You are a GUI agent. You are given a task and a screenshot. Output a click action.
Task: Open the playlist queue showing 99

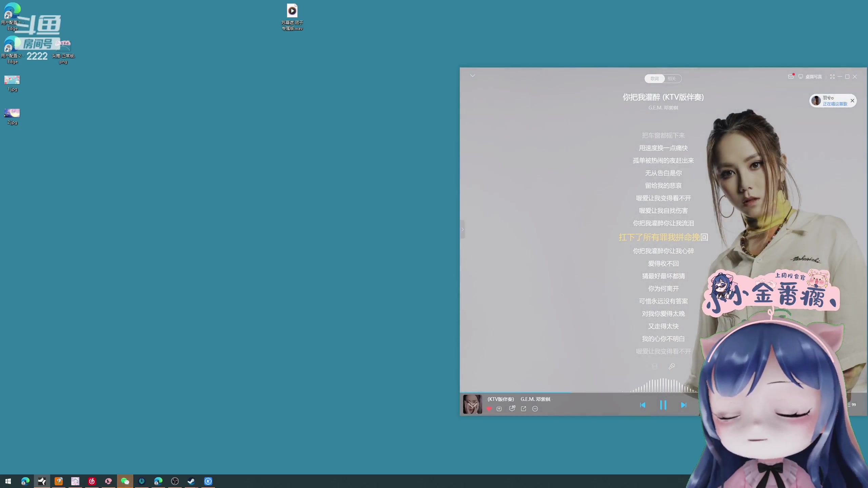[x=852, y=405]
